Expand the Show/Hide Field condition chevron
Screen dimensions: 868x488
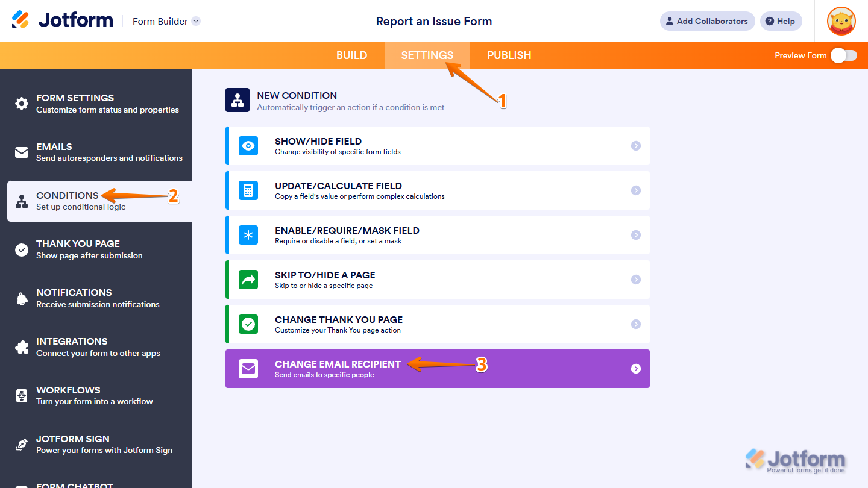635,146
